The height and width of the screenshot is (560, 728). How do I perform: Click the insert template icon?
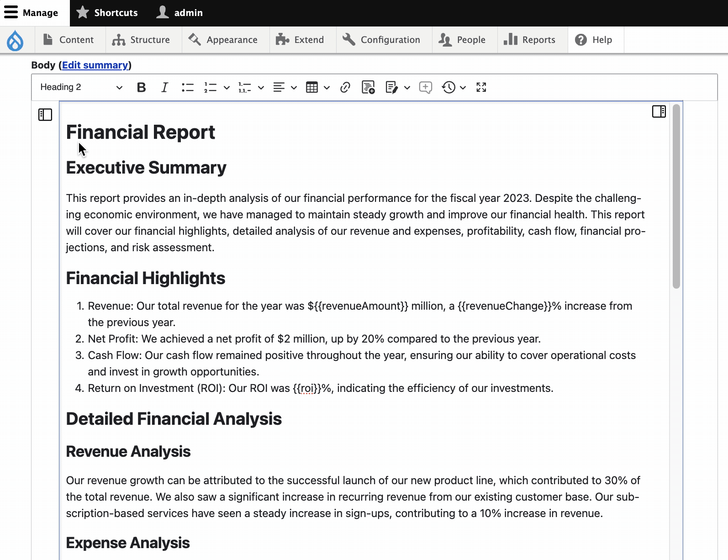click(x=368, y=87)
